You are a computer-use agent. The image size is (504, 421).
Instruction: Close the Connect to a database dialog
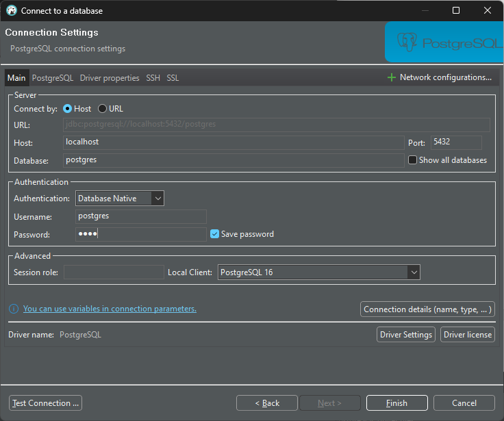[488, 10]
